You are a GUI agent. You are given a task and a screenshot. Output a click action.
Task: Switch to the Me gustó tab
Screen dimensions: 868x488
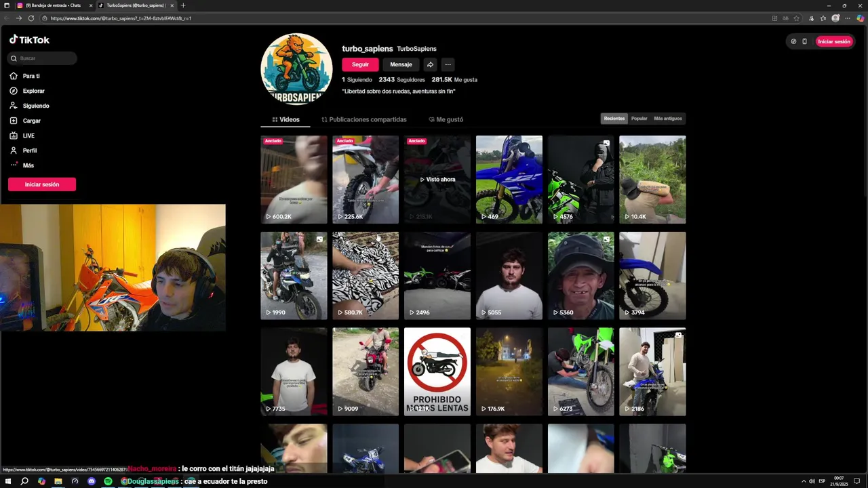tap(446, 119)
